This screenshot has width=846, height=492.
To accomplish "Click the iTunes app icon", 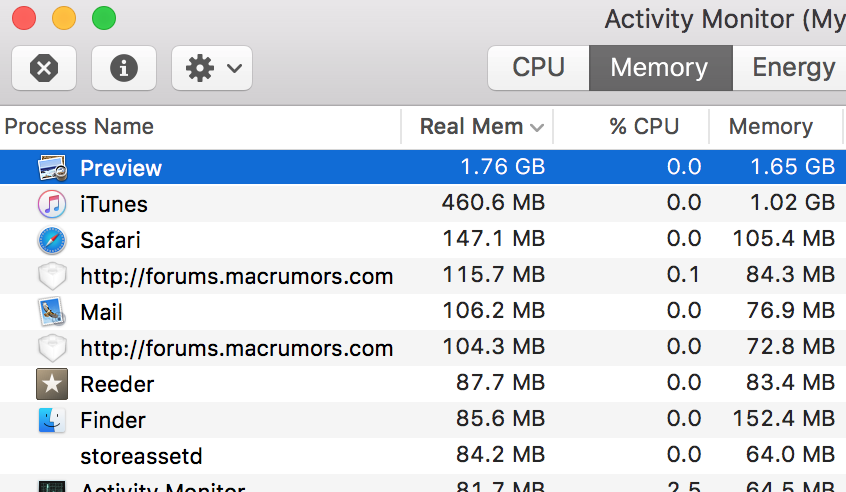I will [x=52, y=204].
